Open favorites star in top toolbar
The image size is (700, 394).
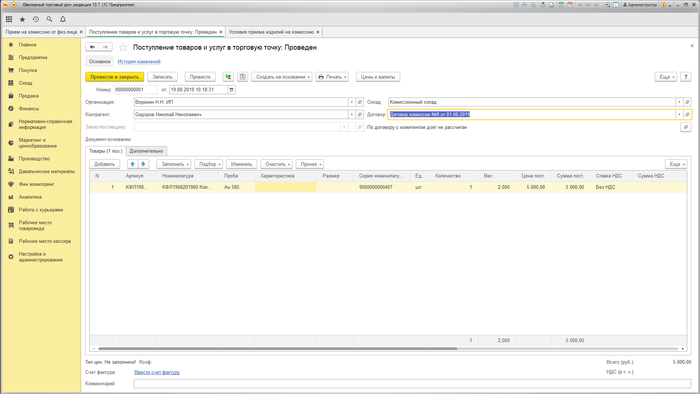coord(22,19)
